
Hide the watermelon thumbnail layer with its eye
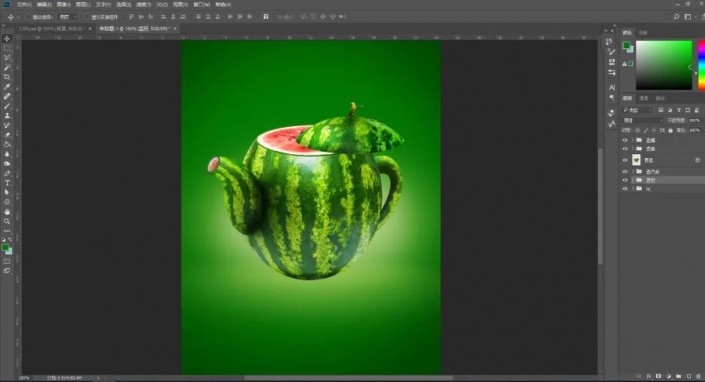click(x=625, y=160)
